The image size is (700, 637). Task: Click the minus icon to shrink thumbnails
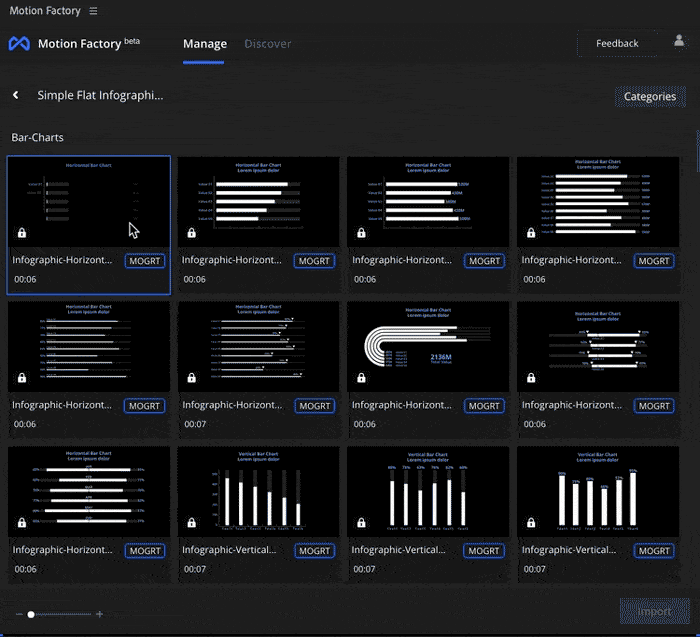click(x=18, y=614)
